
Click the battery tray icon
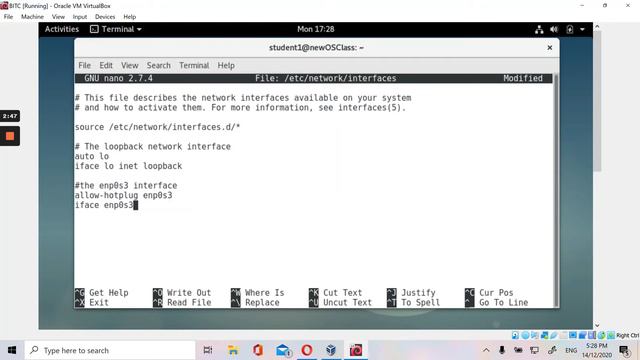[x=518, y=350]
